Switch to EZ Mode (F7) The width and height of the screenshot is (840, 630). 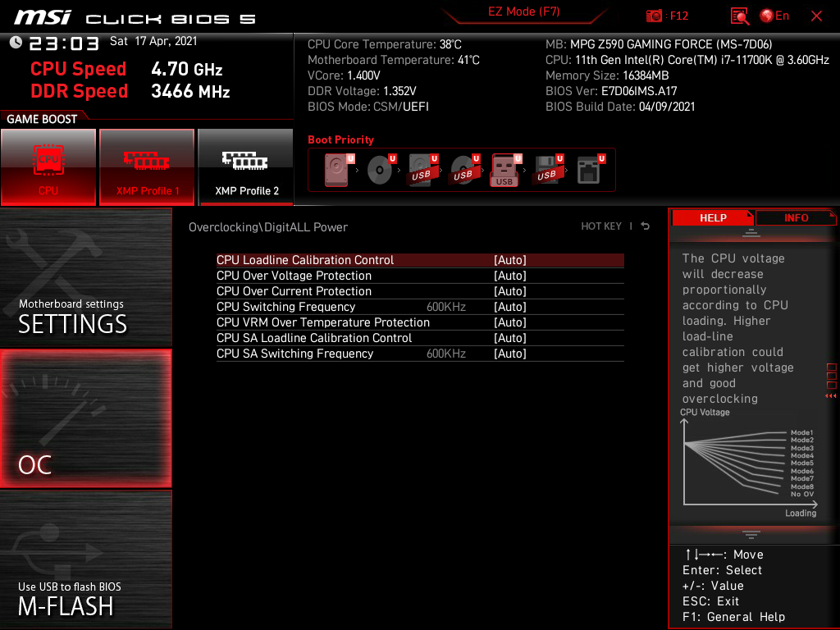click(x=523, y=11)
